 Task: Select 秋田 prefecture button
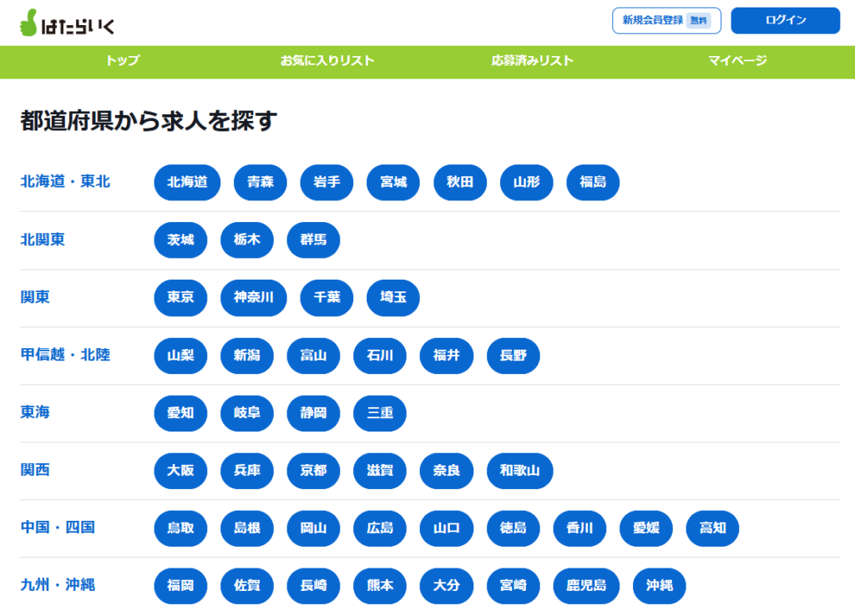[460, 182]
